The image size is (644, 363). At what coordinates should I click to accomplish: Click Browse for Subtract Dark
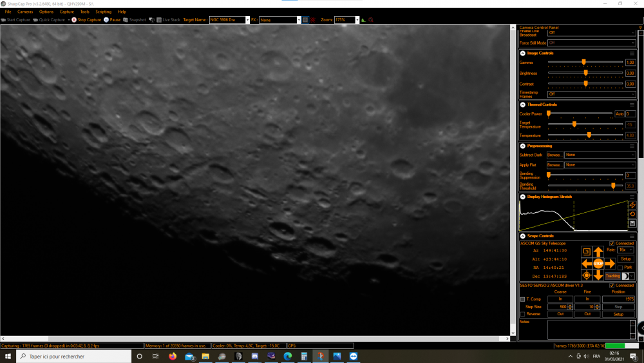click(x=554, y=155)
